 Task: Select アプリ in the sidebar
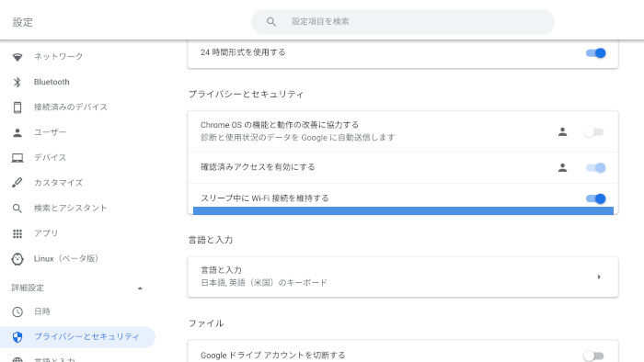46,233
